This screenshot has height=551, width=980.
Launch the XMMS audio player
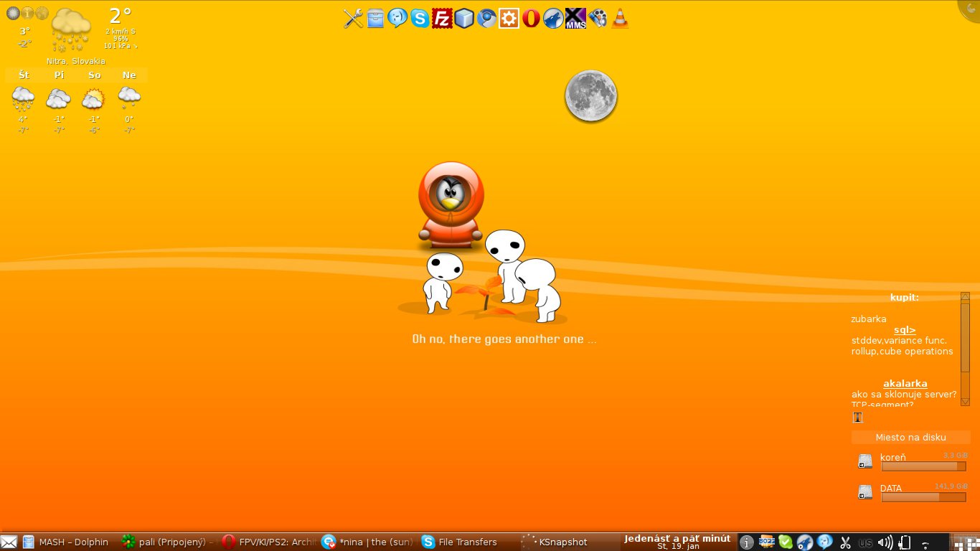(575, 18)
